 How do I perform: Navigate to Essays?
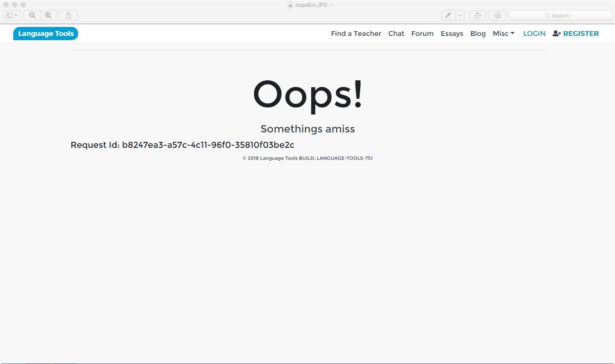452,34
